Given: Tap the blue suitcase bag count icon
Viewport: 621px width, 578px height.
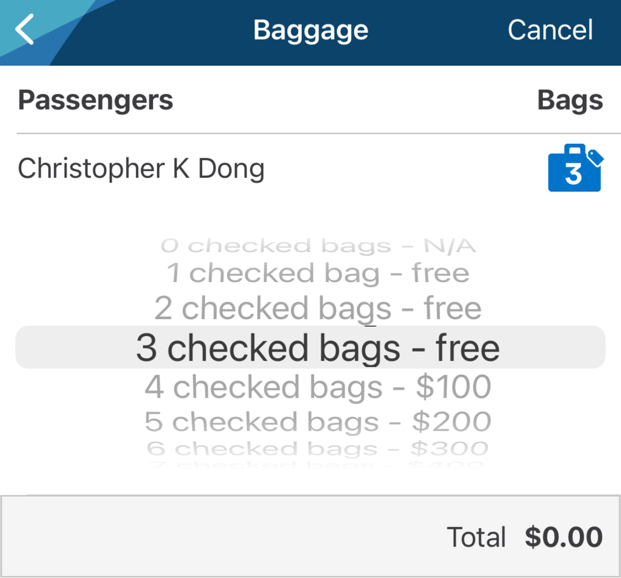Looking at the screenshot, I should pos(572,172).
